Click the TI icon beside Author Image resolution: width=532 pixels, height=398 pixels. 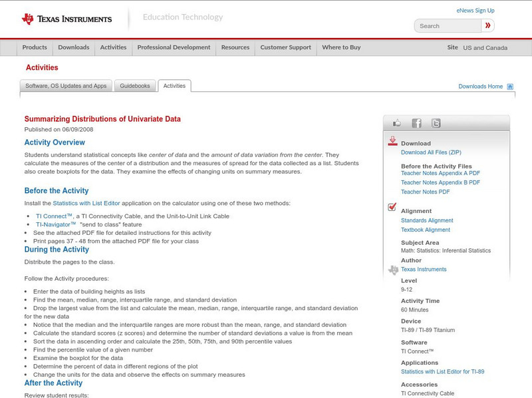pos(393,270)
